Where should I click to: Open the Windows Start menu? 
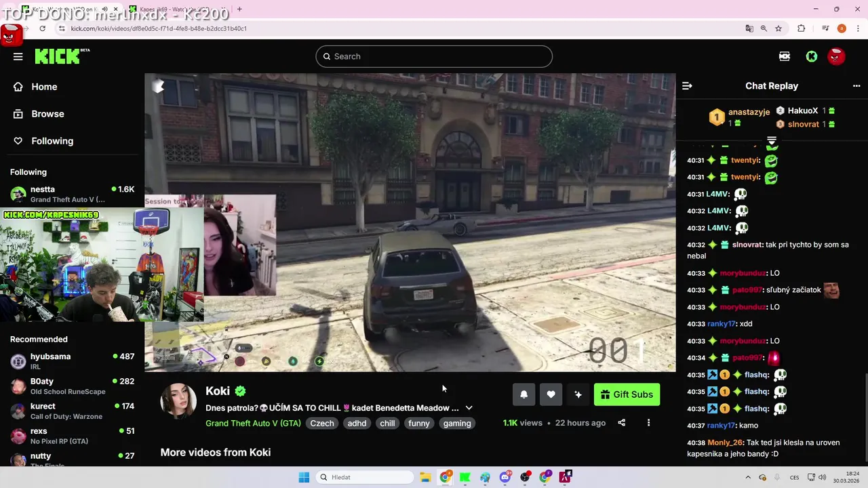click(x=304, y=477)
